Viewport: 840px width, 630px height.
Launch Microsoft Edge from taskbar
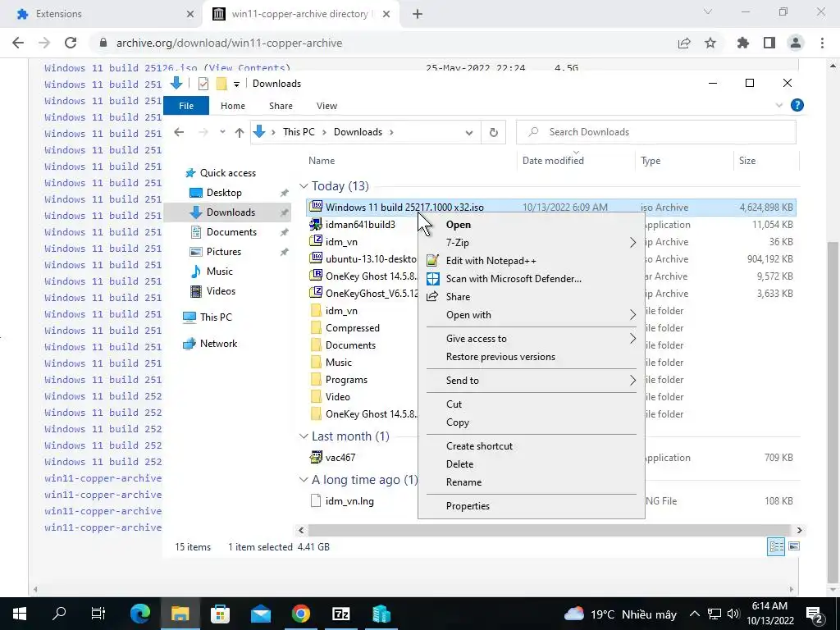[x=140, y=614]
